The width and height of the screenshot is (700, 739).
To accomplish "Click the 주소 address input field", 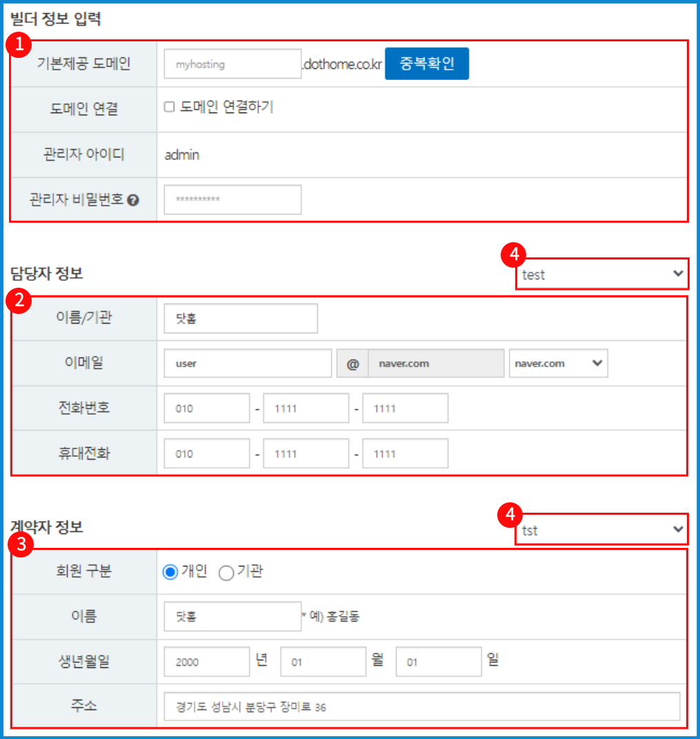I will tap(422, 707).
